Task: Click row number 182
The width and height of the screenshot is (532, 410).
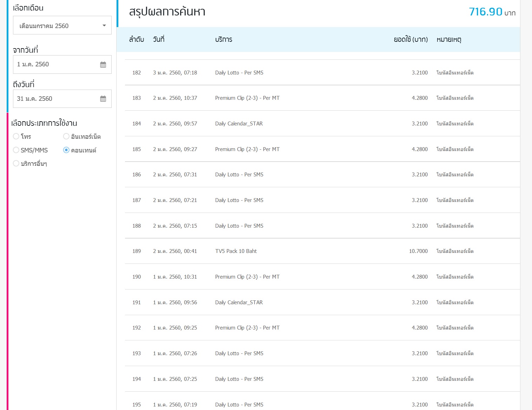Action: (x=137, y=73)
